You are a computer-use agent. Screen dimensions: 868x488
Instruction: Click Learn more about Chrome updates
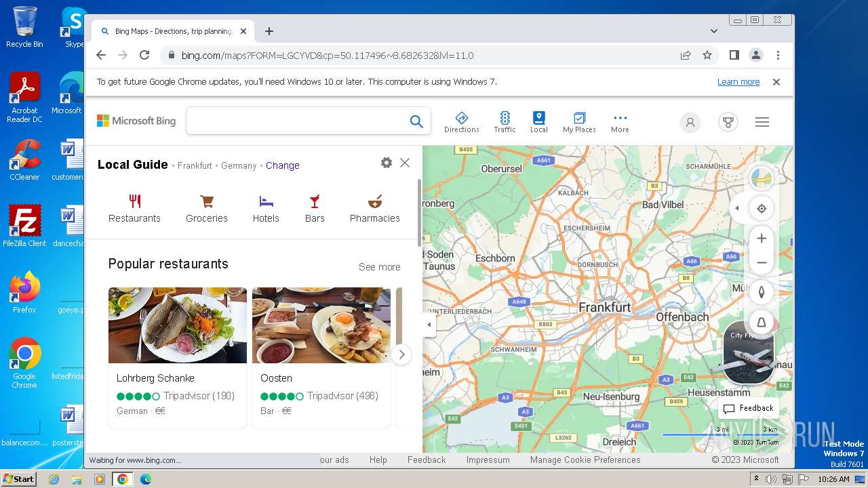pyautogui.click(x=738, y=82)
